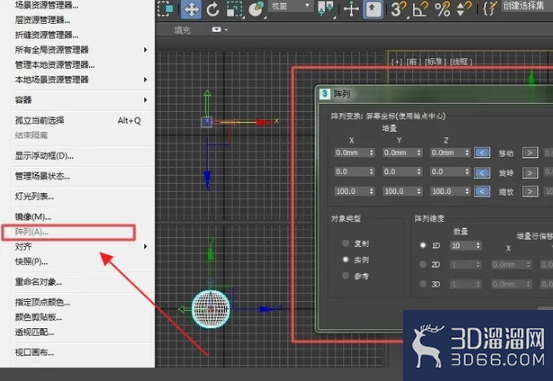Select the 复制 object type radio

(x=346, y=243)
